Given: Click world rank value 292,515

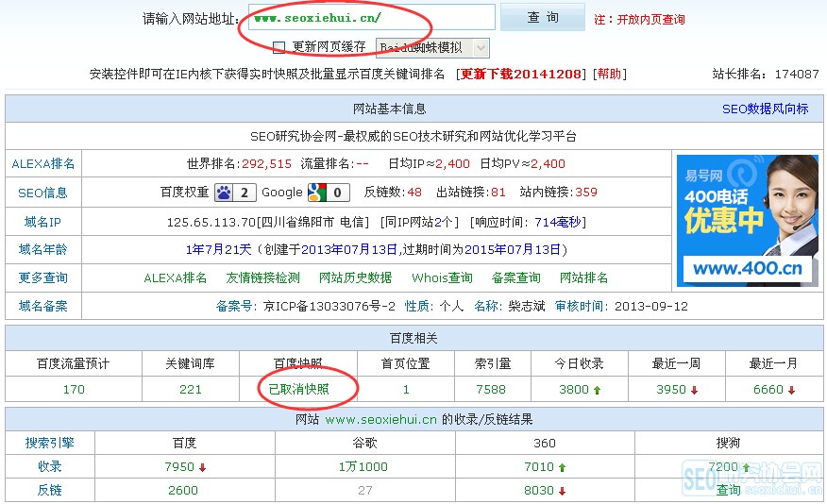Looking at the screenshot, I should point(266,164).
